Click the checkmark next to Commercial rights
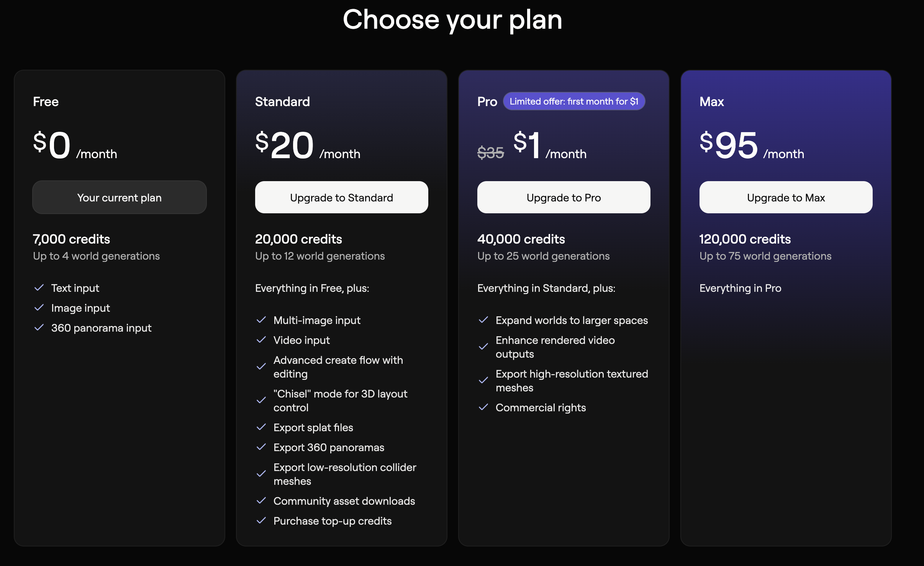 (x=483, y=407)
